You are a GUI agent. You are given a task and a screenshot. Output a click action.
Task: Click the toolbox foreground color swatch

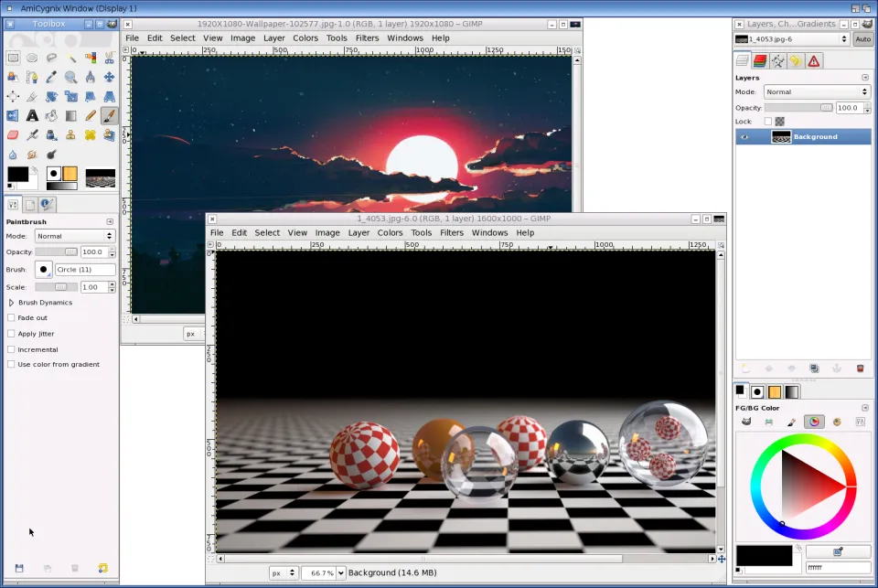coord(17,174)
